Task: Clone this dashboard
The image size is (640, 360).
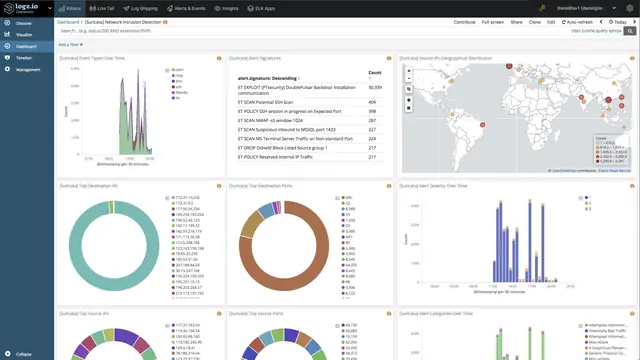Action: (x=535, y=22)
